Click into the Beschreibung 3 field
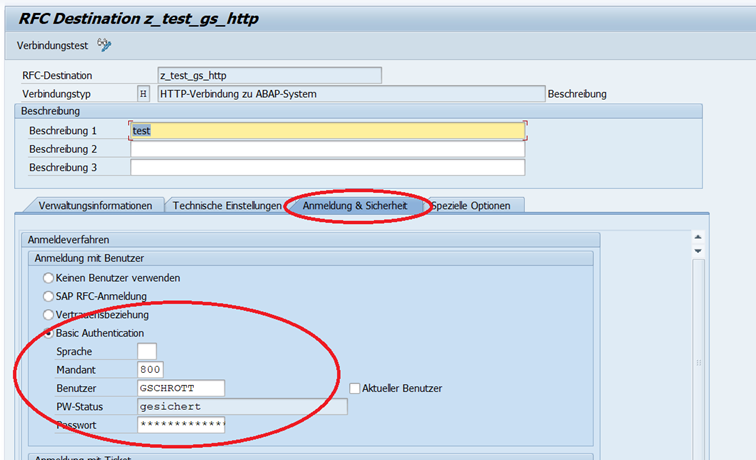Image resolution: width=756 pixels, height=460 pixels. [327, 167]
